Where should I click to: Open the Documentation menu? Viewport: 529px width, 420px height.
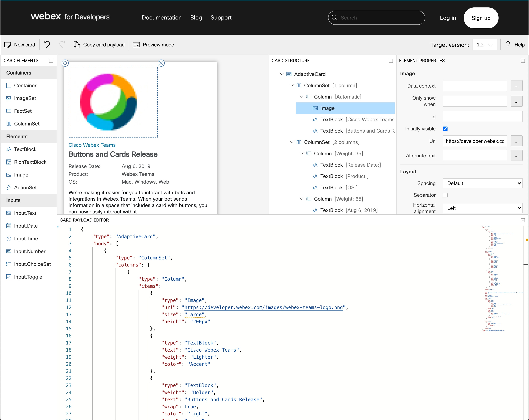click(162, 18)
